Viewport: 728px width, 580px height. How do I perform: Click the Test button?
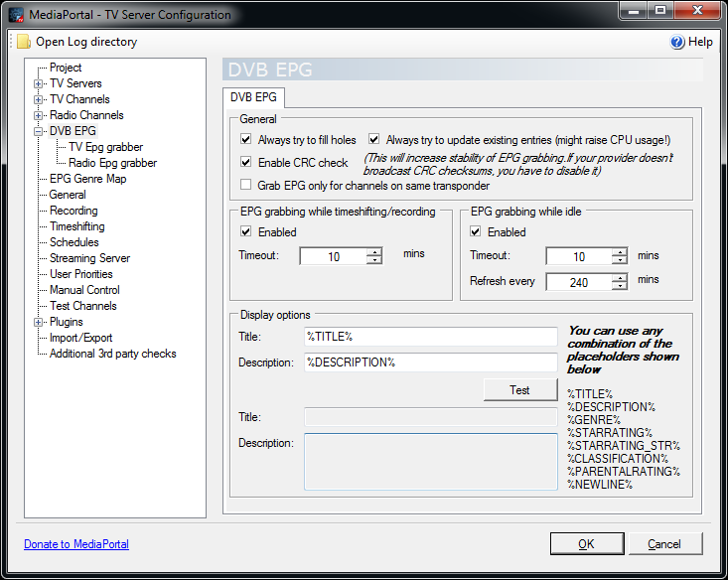pyautogui.click(x=520, y=390)
